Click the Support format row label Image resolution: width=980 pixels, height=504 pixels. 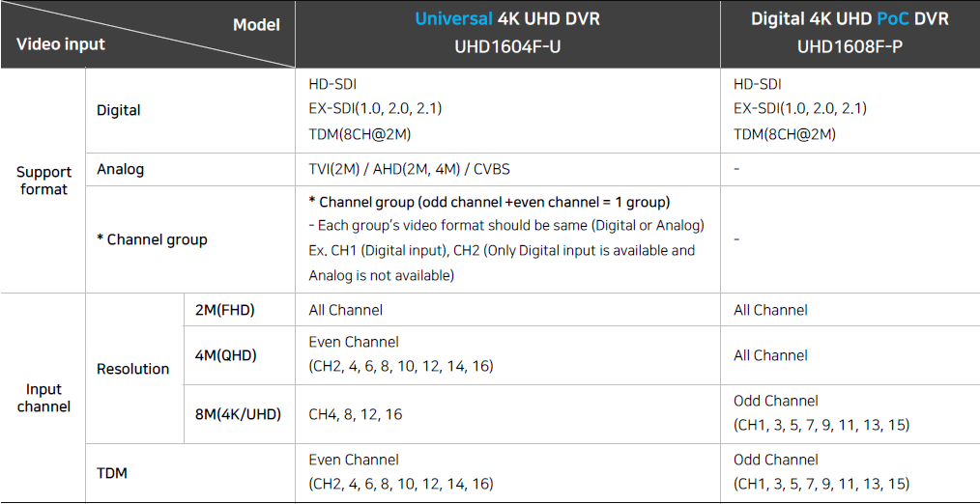[43, 181]
